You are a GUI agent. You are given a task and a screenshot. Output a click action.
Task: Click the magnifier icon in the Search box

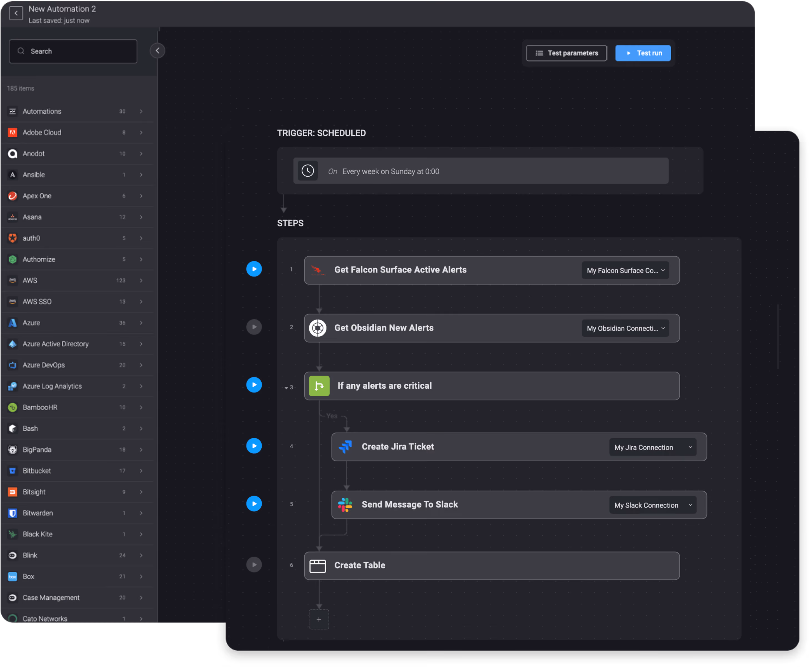click(21, 51)
